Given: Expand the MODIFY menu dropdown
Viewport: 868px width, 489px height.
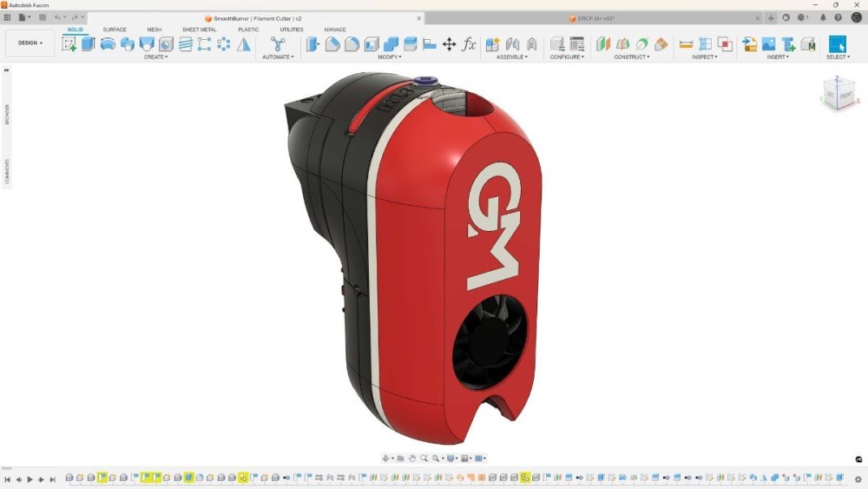Looking at the screenshot, I should coord(390,57).
